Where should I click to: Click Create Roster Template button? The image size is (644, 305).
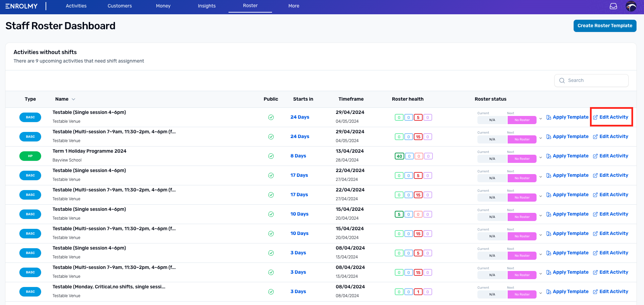point(605,26)
